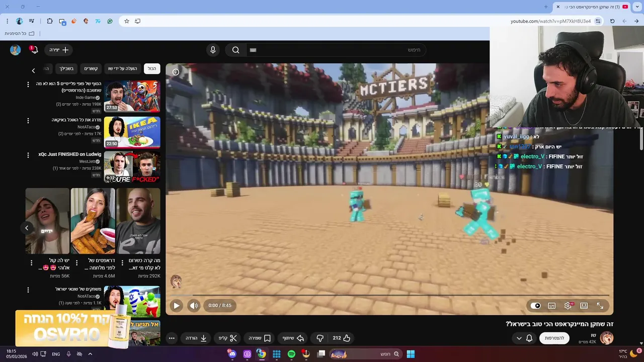Create a clip with קליפ scissors button
The image size is (644, 362).
[x=227, y=338]
